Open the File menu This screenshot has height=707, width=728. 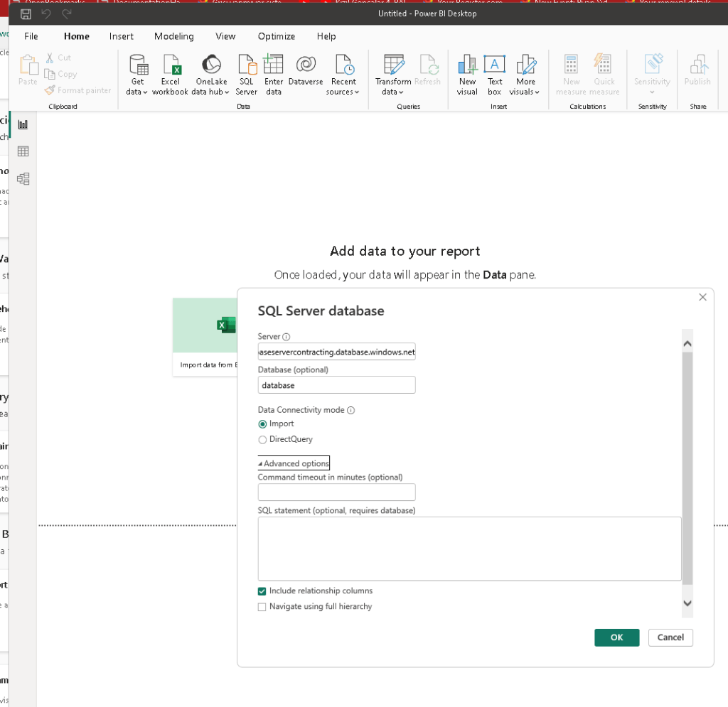[x=31, y=36]
